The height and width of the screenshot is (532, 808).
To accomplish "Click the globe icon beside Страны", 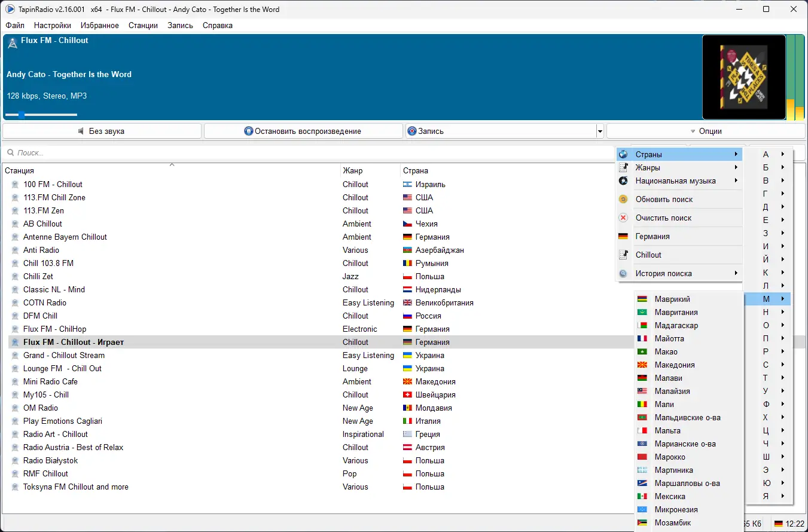I will pos(623,154).
